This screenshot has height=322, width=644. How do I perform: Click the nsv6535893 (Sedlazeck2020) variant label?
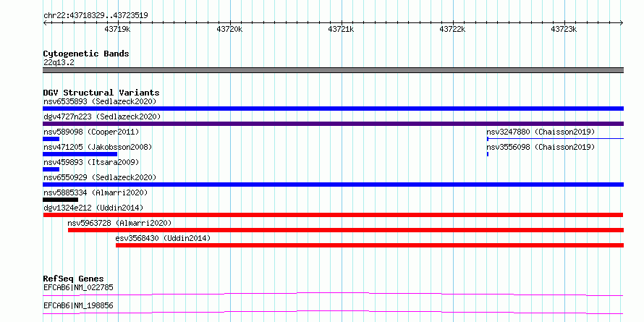click(100, 101)
